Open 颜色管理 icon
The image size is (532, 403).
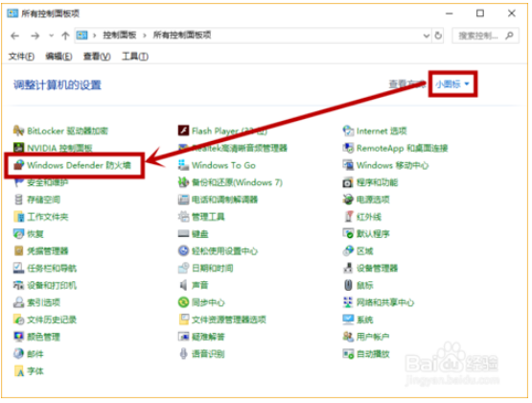18,337
